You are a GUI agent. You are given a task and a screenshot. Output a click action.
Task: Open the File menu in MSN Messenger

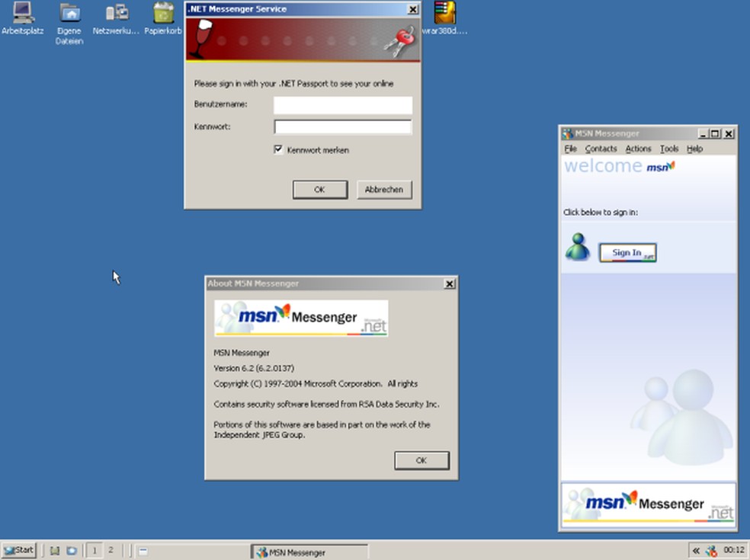570,149
